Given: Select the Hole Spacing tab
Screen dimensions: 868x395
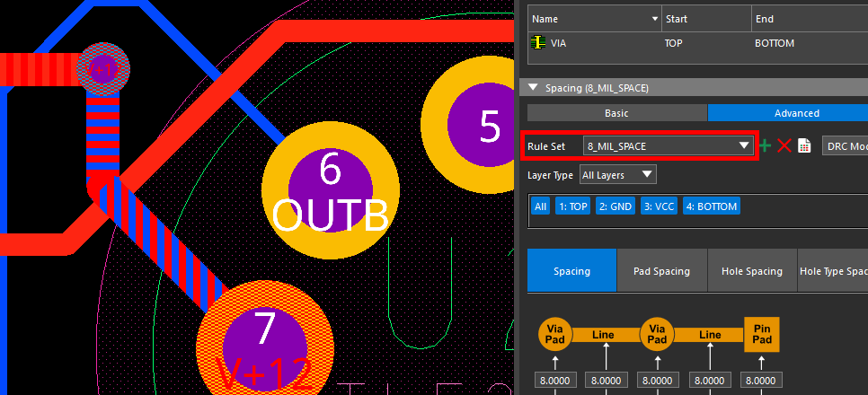Looking at the screenshot, I should pos(752,270).
